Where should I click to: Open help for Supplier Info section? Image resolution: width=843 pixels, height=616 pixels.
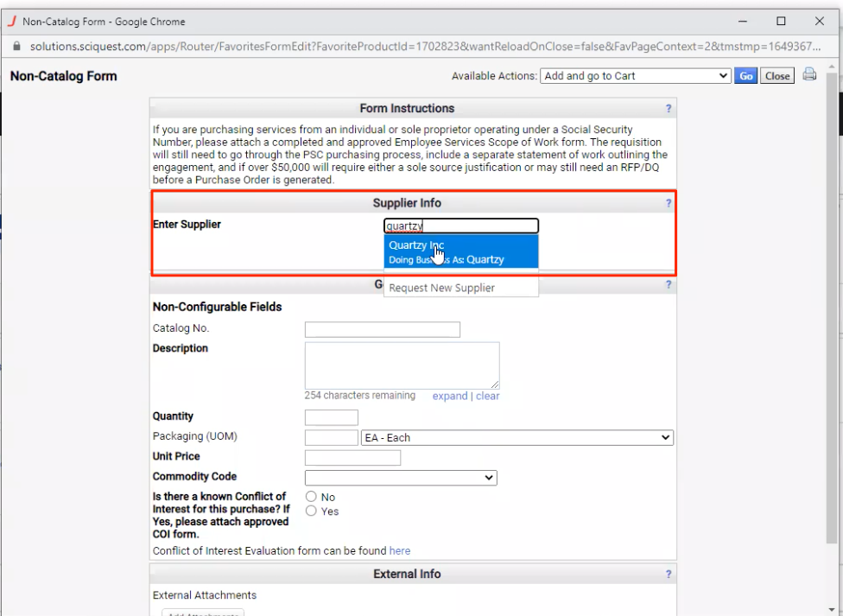click(x=669, y=203)
